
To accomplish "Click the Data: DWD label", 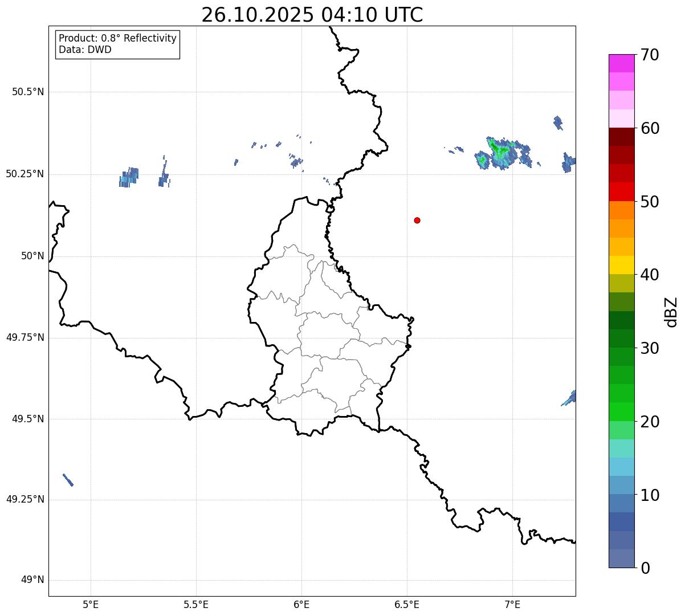I will pos(85,50).
